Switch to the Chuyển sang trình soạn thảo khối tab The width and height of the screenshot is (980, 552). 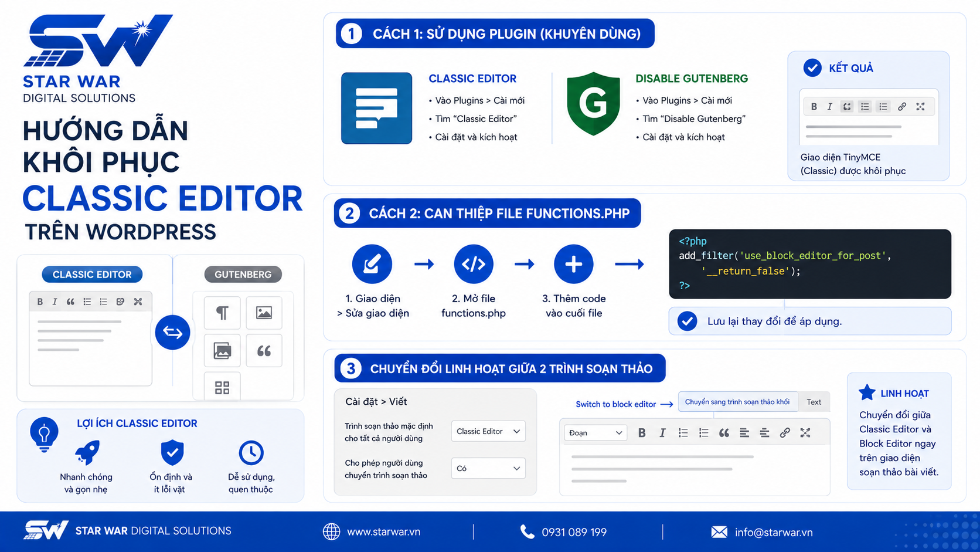(x=737, y=402)
